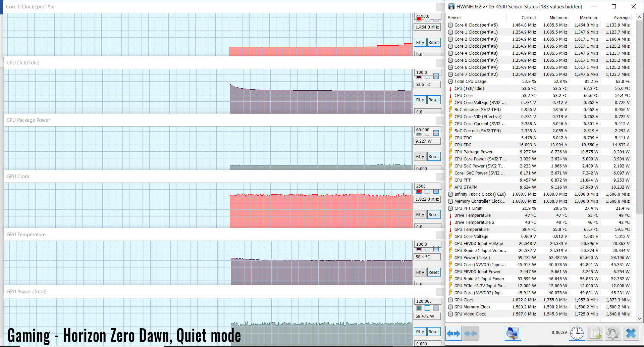
Task: Click the HWiNFO32 title bar app icon
Action: pos(451,6)
